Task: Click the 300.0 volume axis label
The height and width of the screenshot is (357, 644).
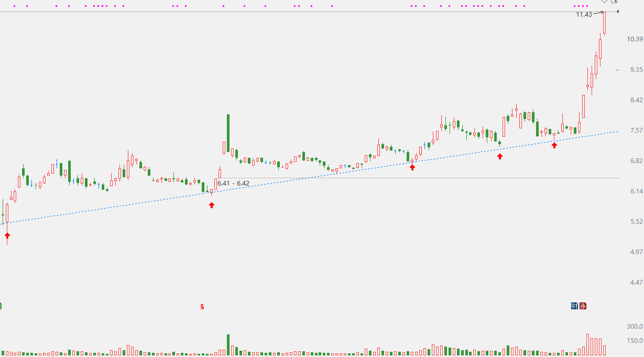Action: pyautogui.click(x=636, y=326)
